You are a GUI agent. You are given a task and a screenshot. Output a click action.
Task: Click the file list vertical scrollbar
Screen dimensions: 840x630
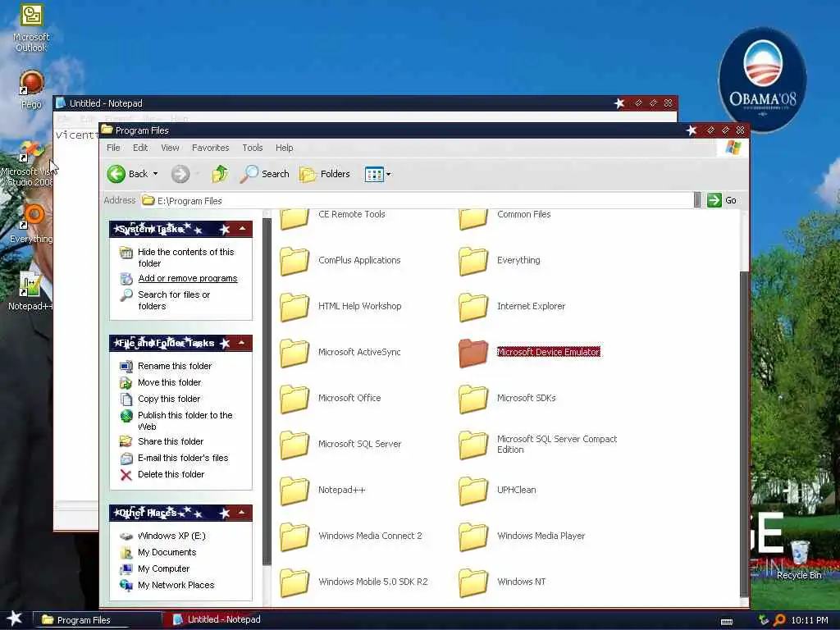pos(744,434)
